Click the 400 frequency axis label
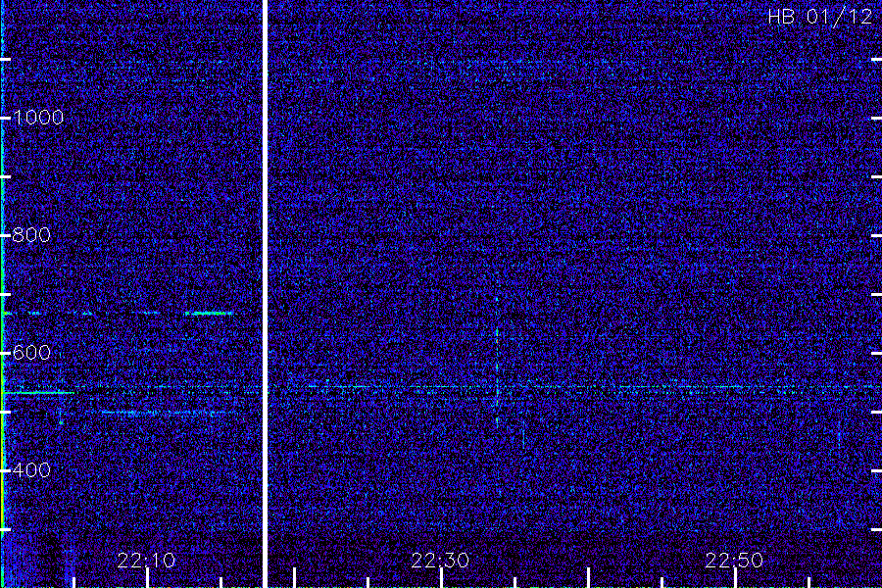 pos(31,469)
